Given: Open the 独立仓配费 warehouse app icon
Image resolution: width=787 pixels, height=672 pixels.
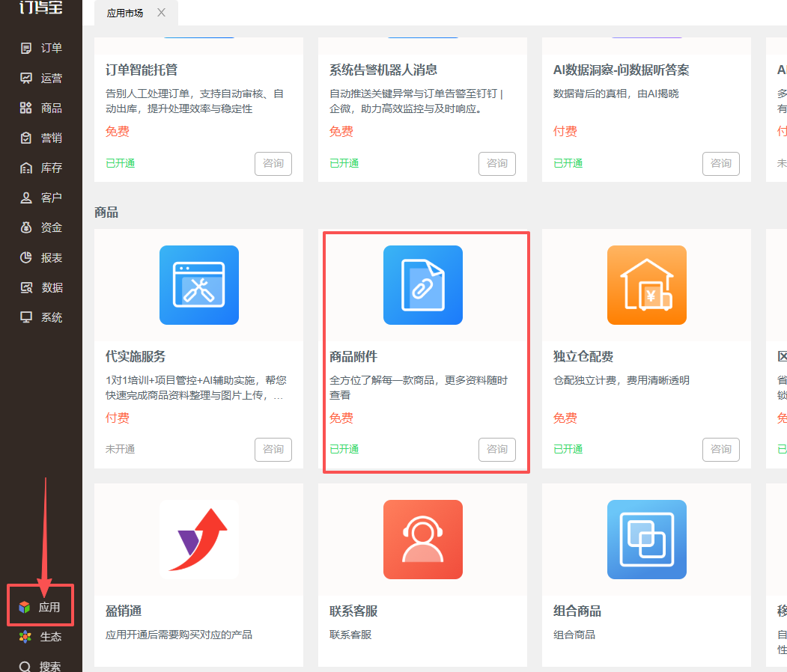Looking at the screenshot, I should click(x=647, y=285).
